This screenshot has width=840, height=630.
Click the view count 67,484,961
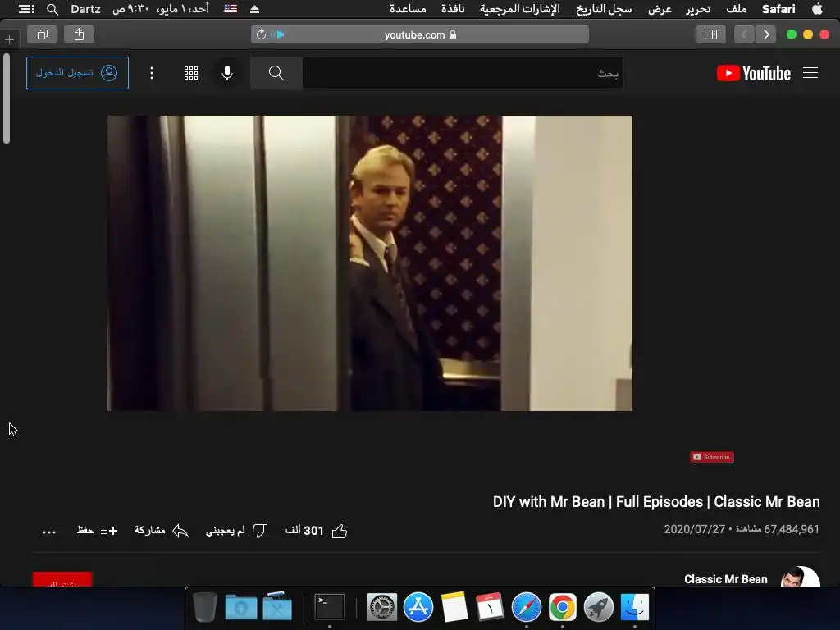click(778, 529)
